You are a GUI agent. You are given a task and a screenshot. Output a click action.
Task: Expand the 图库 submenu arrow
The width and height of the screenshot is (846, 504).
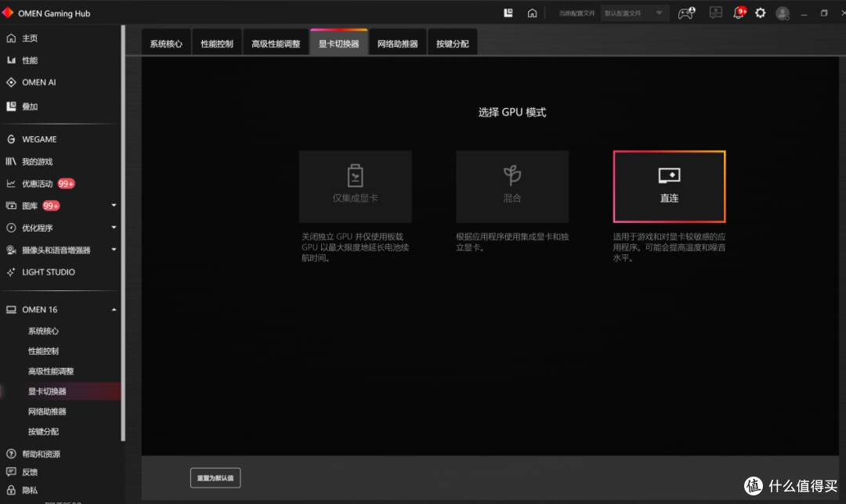point(114,205)
